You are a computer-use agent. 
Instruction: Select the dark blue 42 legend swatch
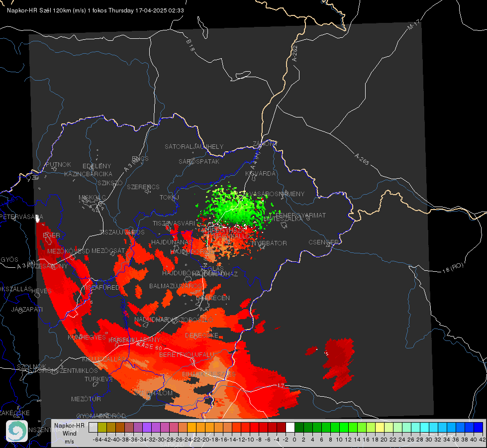(x=479, y=427)
